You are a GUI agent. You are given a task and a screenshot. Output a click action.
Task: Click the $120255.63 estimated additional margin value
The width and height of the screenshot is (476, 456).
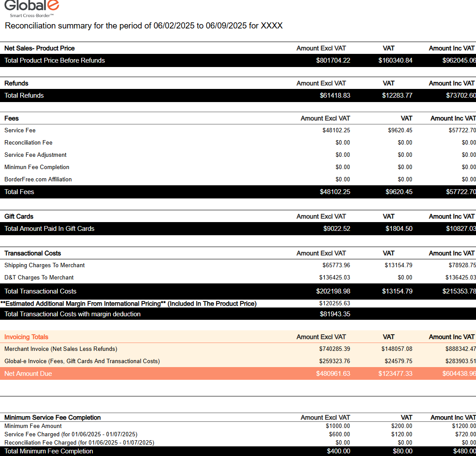pyautogui.click(x=334, y=304)
